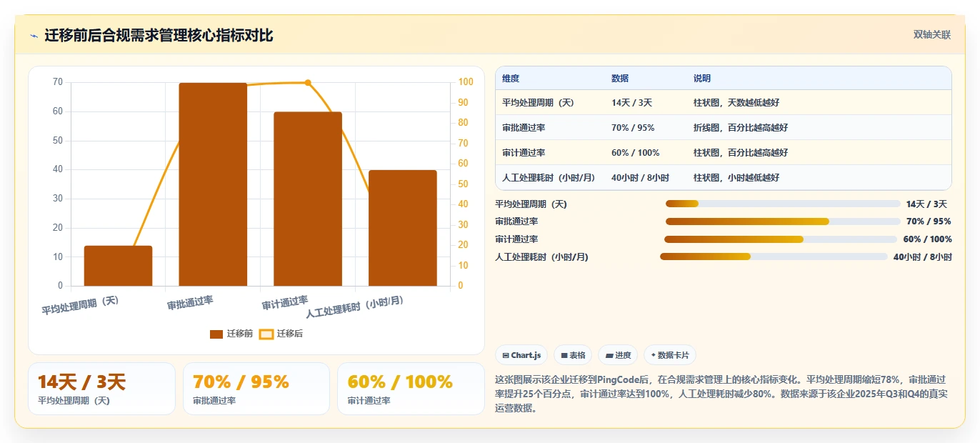Click the 审批通过率 progress bar
This screenshot has height=443, width=980.
click(783, 221)
